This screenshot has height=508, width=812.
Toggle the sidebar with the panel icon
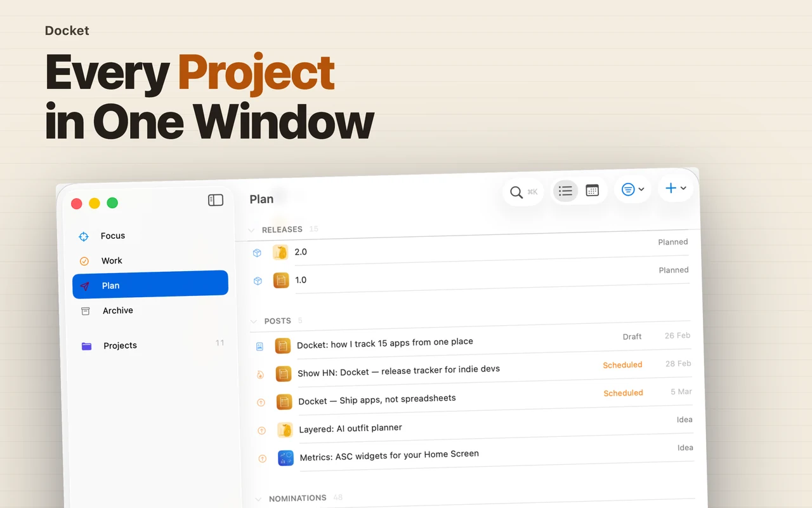[216, 200]
